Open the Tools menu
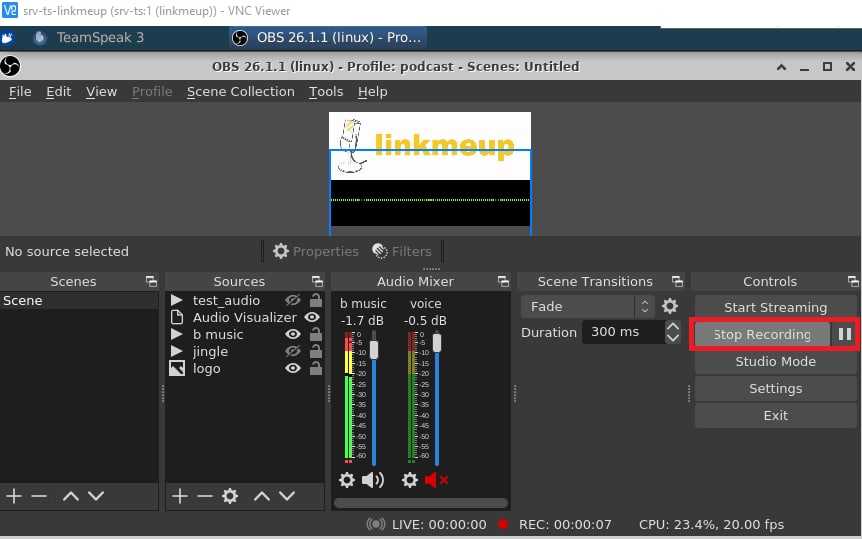 tap(326, 91)
